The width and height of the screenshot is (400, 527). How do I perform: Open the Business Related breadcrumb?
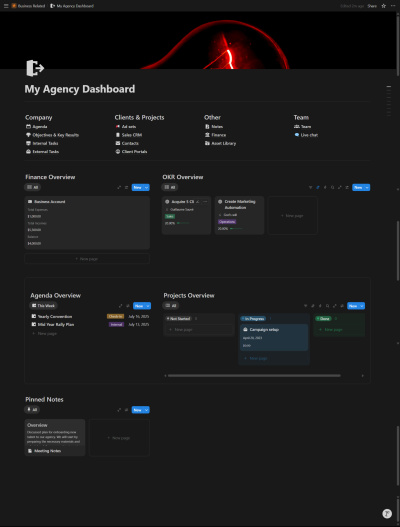tap(29, 6)
